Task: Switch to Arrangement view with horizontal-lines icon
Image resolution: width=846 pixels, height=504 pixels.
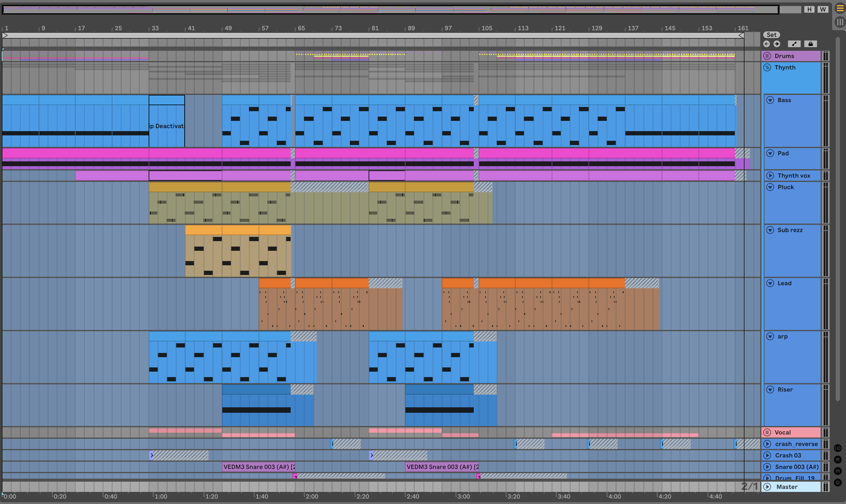Action: click(840, 8)
